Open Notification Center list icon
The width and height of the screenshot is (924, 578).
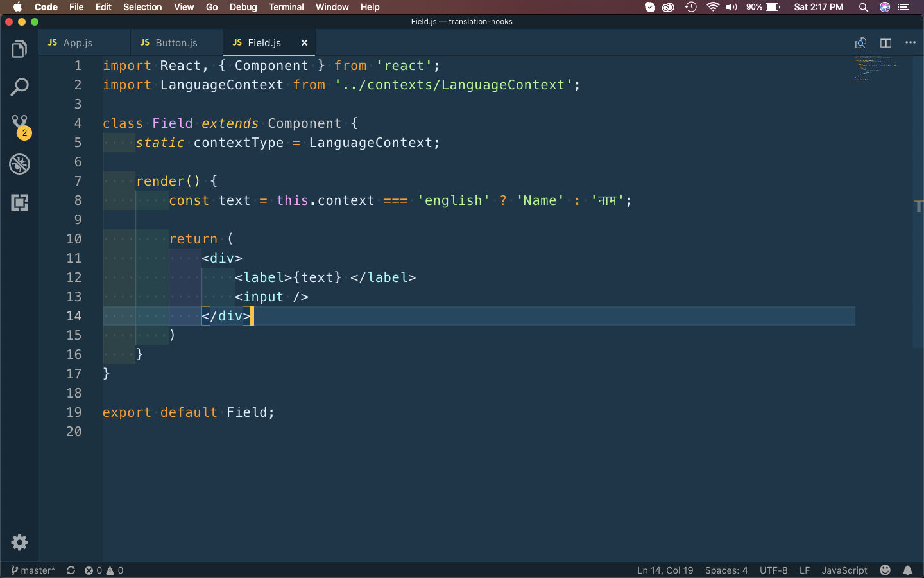point(904,7)
